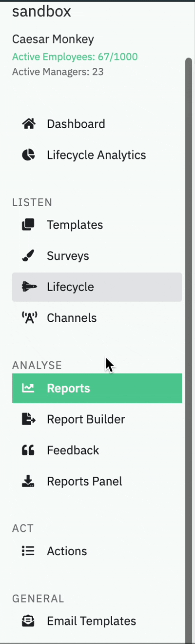Click the Templates stacked pages icon
195x644 pixels.
pos(29,225)
